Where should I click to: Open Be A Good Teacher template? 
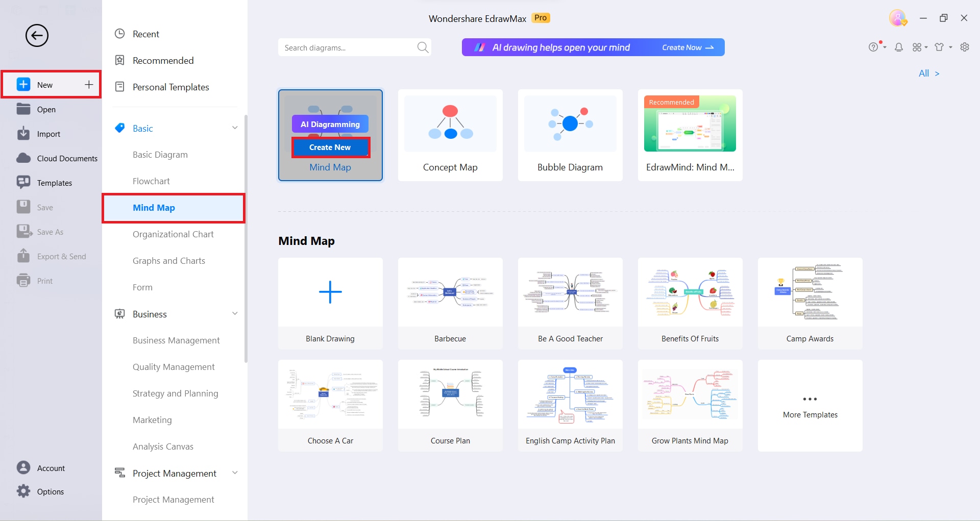click(x=570, y=304)
